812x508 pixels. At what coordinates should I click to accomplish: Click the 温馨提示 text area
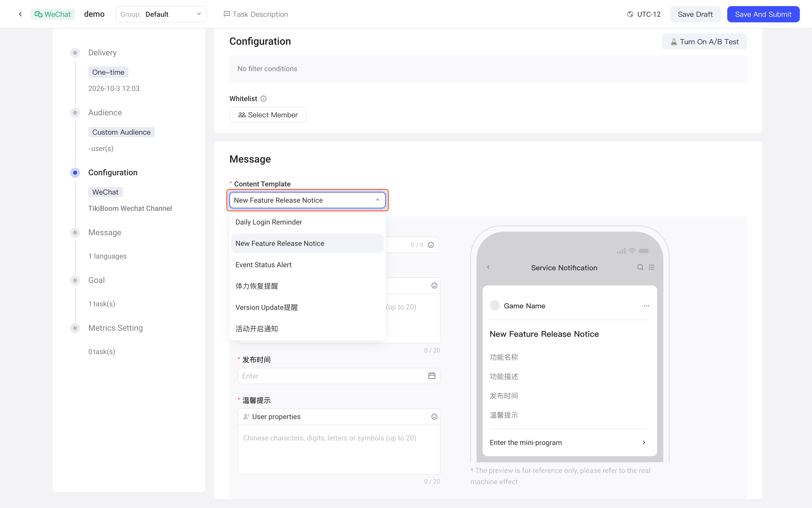click(339, 449)
